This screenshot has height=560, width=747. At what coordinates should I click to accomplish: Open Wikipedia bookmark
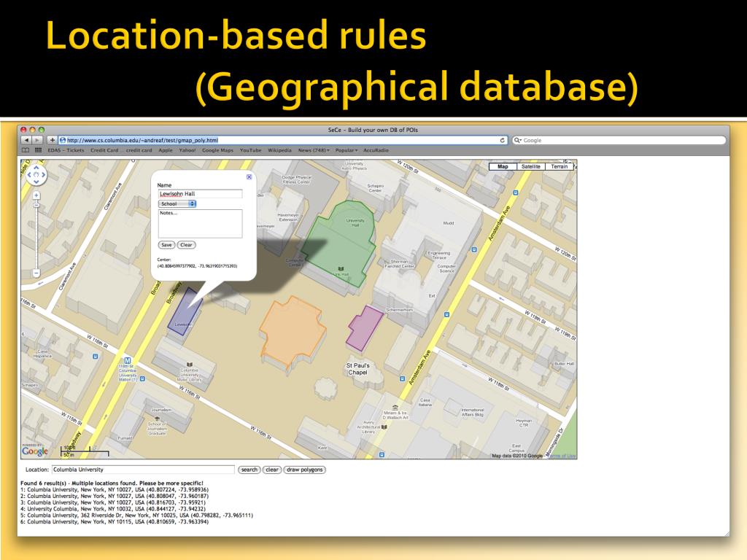tap(279, 150)
